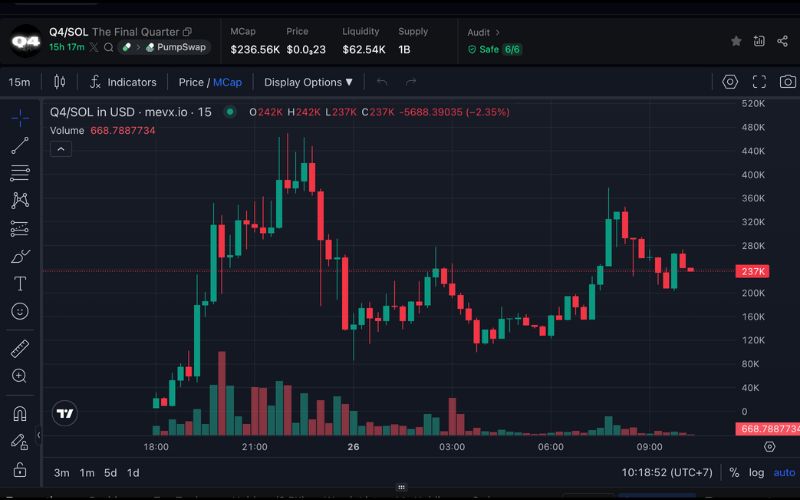Screen dimensions: 800x500
Task: Open the Display Options dropdown
Action: (308, 82)
